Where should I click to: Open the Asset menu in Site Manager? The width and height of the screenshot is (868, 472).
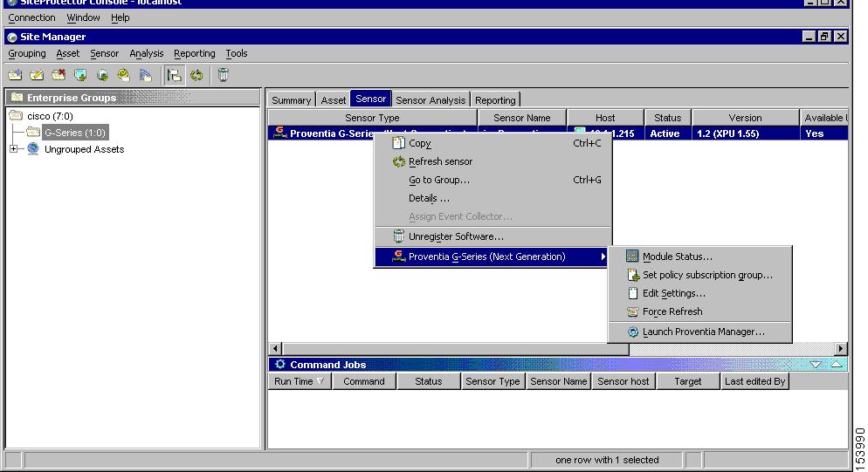(67, 54)
